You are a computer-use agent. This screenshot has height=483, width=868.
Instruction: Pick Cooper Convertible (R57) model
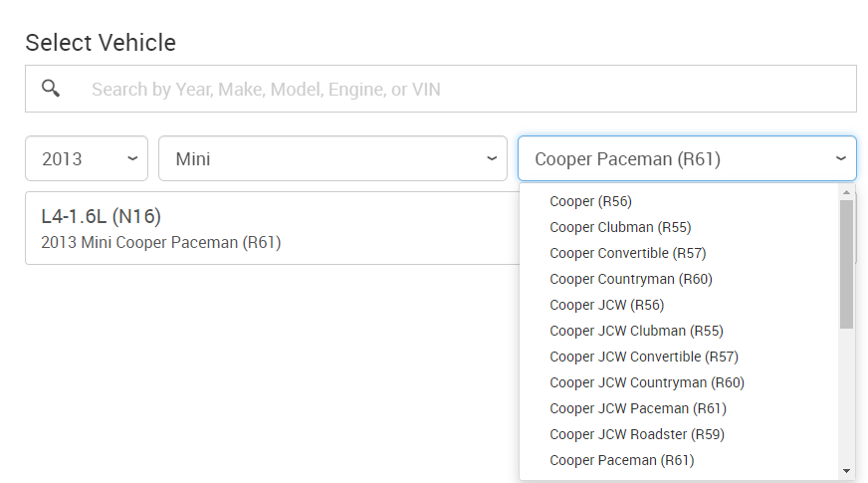point(627,253)
